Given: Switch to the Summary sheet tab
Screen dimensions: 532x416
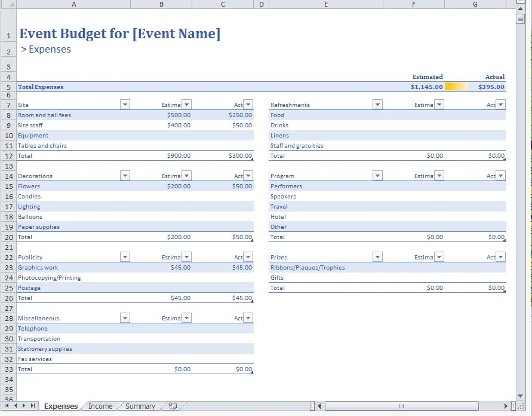Looking at the screenshot, I should (140, 406).
